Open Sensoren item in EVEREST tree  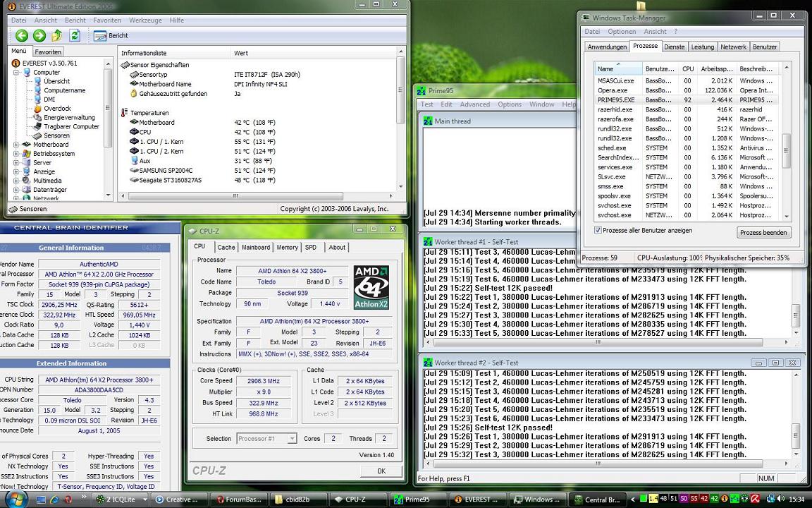coord(56,135)
